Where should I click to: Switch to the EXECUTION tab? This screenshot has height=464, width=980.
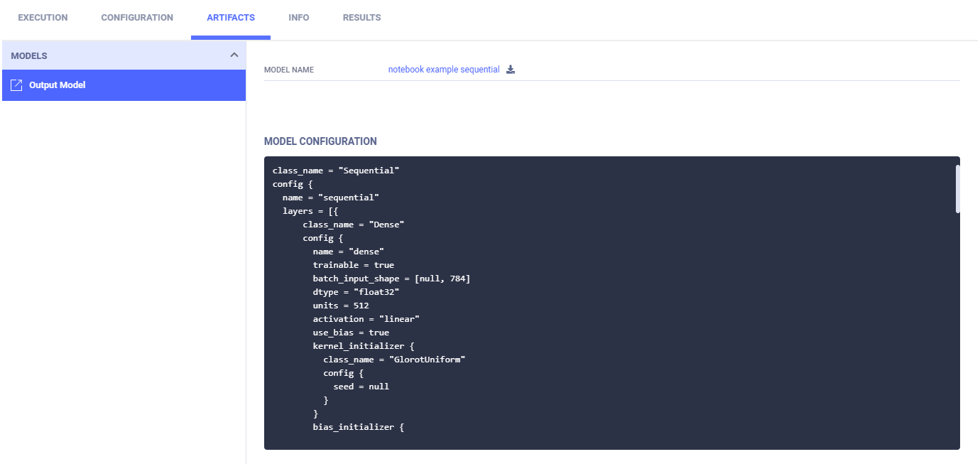click(x=43, y=18)
